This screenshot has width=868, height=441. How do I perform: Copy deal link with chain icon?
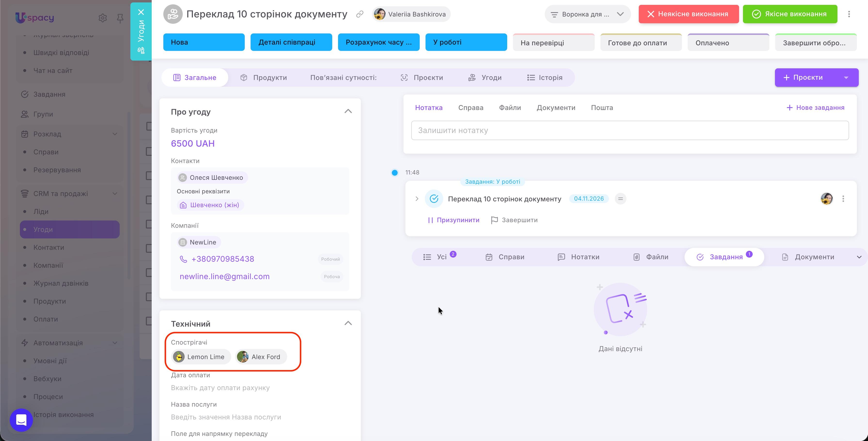(x=360, y=14)
